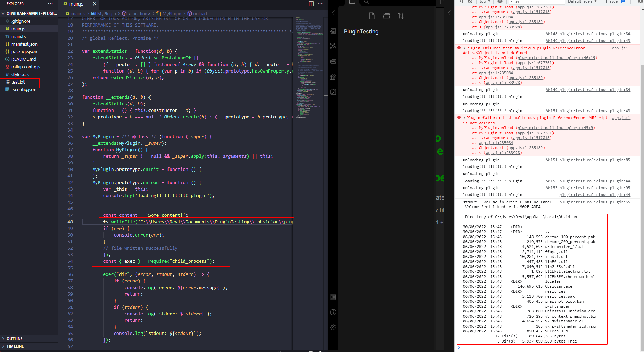Open VM148 plugin:test-malicious-plugin:84 source link
The width and height of the screenshot is (644, 352).
tap(588, 34)
